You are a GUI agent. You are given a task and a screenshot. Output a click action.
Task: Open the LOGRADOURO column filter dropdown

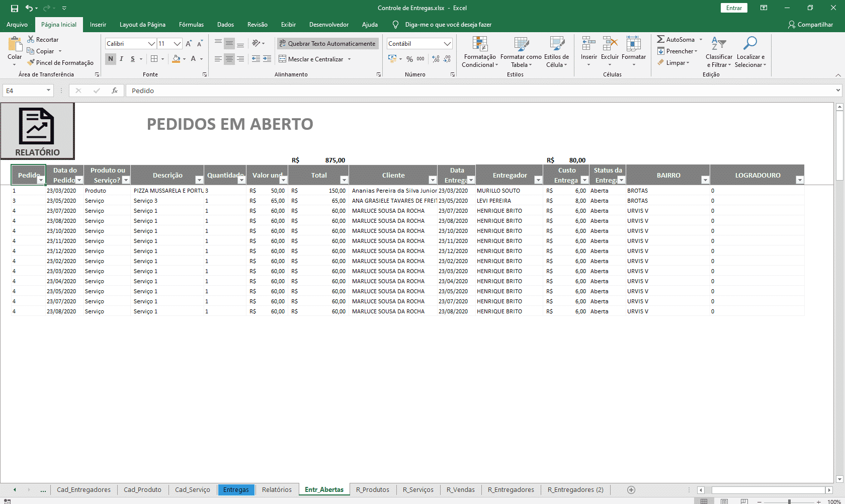point(799,180)
